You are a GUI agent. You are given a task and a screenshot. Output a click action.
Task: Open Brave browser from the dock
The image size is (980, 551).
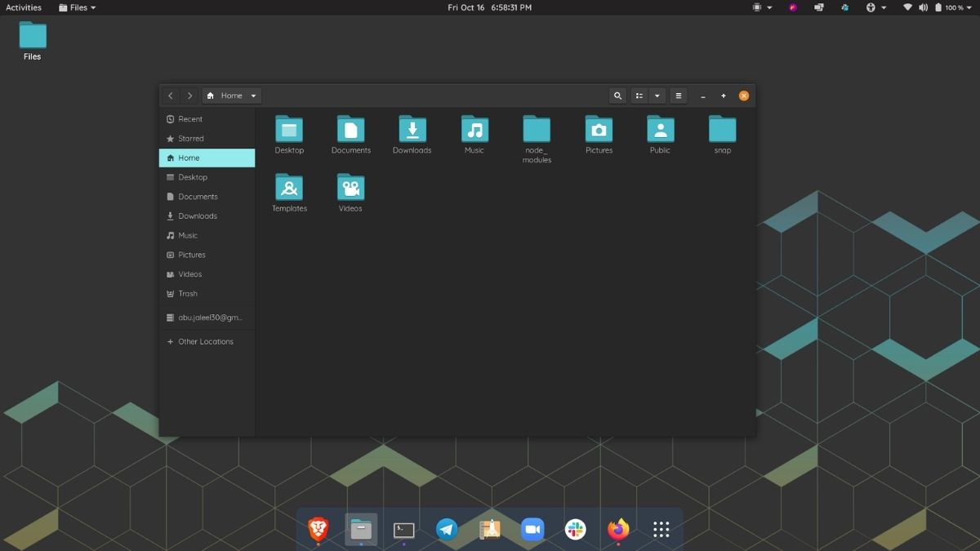(x=318, y=529)
